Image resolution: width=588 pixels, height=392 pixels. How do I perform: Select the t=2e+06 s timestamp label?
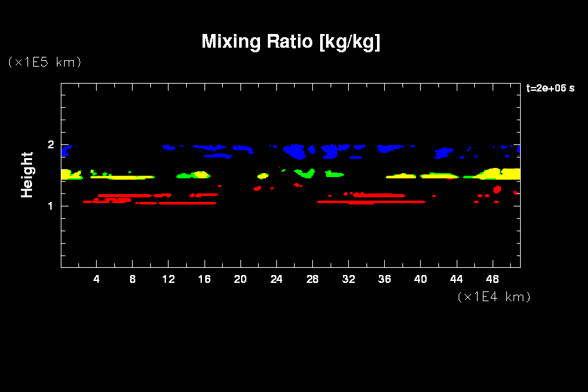point(550,88)
